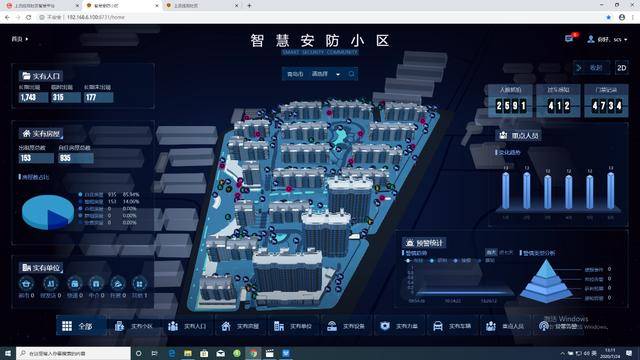Click the 超市 unit category icon
This screenshot has width=640, height=360.
(x=27, y=283)
